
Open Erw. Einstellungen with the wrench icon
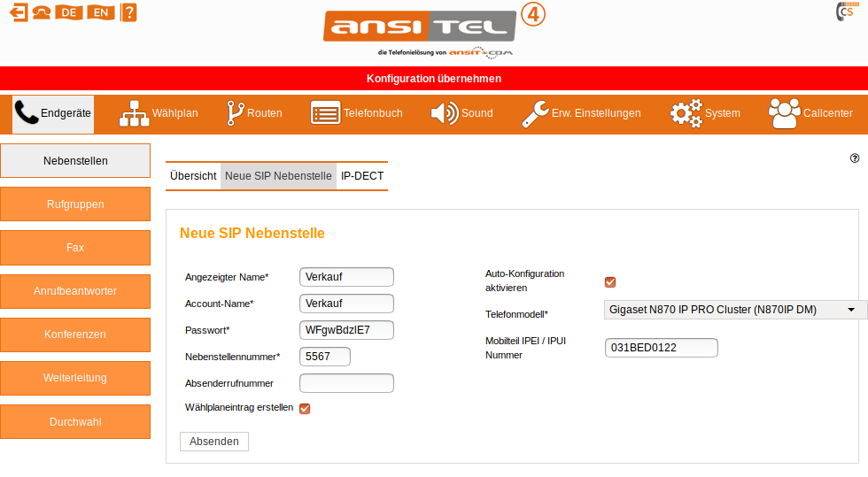pos(581,113)
